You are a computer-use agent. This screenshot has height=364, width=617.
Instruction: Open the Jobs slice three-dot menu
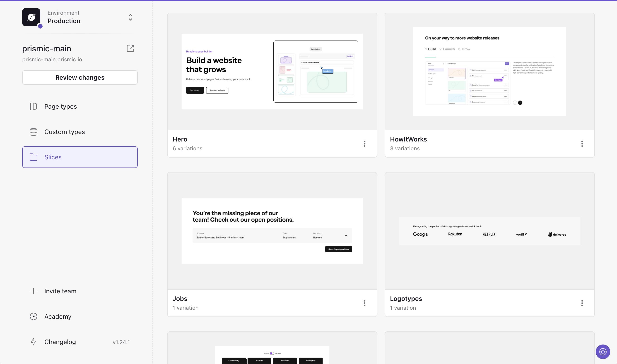pos(364,303)
